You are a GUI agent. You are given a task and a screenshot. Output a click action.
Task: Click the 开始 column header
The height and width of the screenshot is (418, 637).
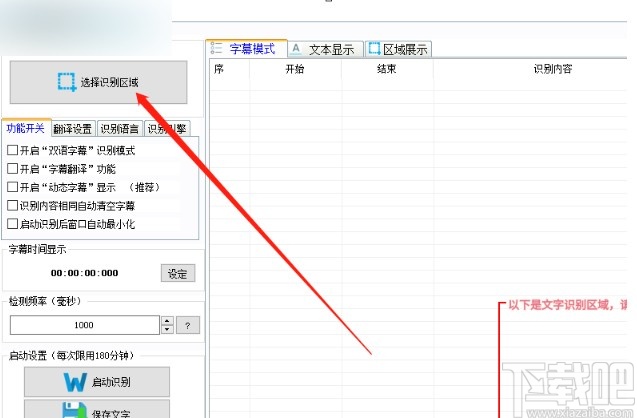pyautogui.click(x=295, y=69)
